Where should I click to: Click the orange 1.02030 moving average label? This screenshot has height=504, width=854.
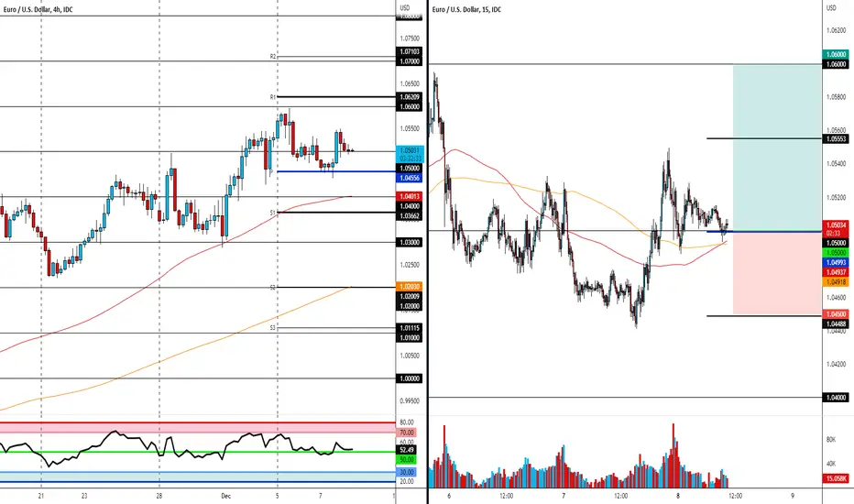[x=411, y=287]
